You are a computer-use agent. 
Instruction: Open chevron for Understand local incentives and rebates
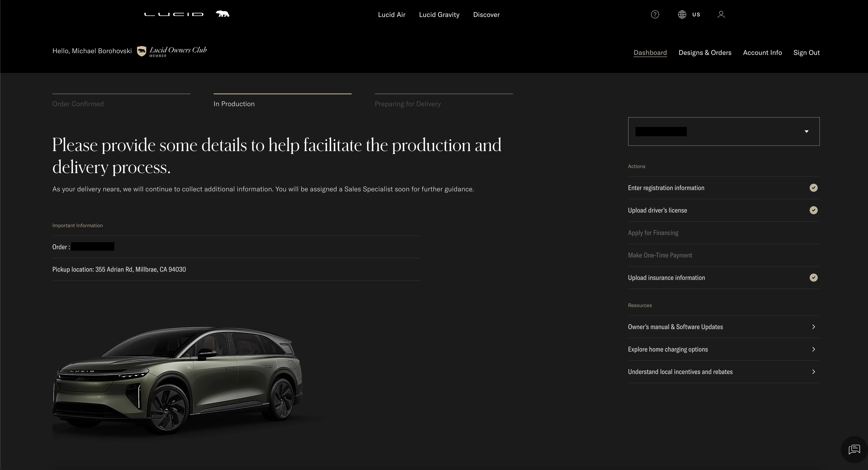click(x=813, y=372)
